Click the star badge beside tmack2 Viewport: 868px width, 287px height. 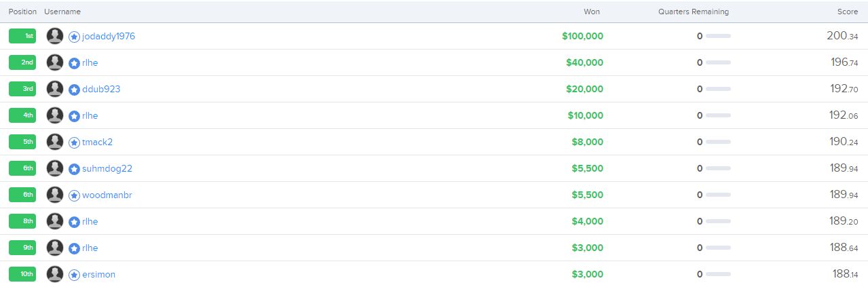click(75, 142)
